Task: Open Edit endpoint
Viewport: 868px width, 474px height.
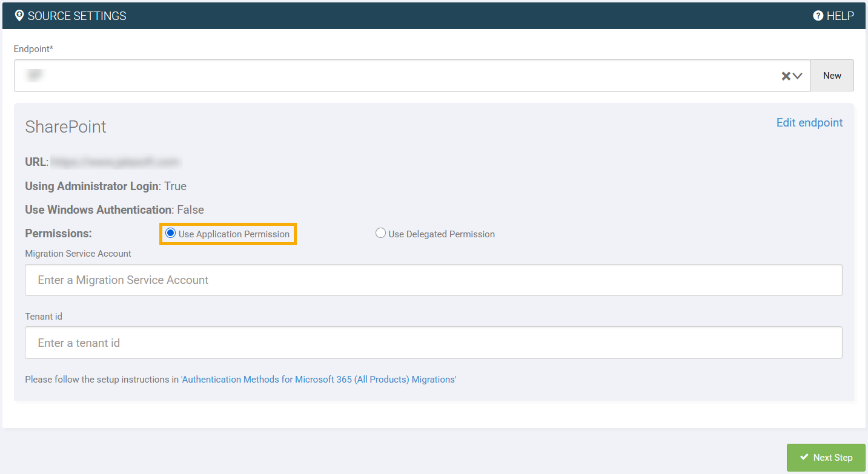Action: (809, 122)
